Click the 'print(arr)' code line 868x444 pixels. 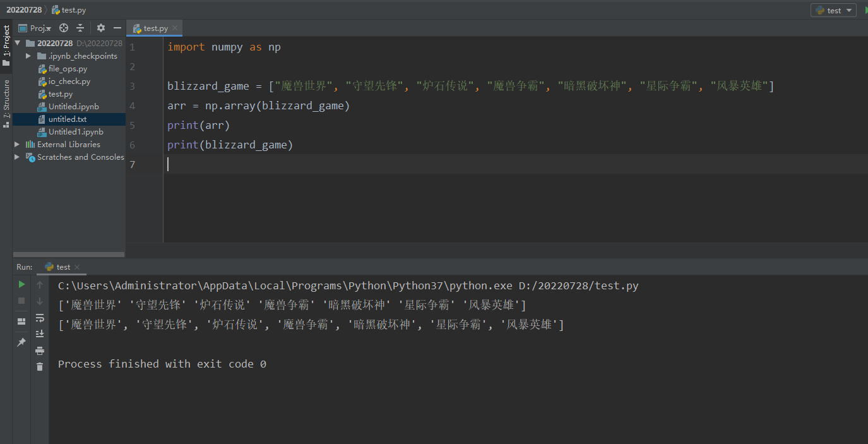coord(199,126)
